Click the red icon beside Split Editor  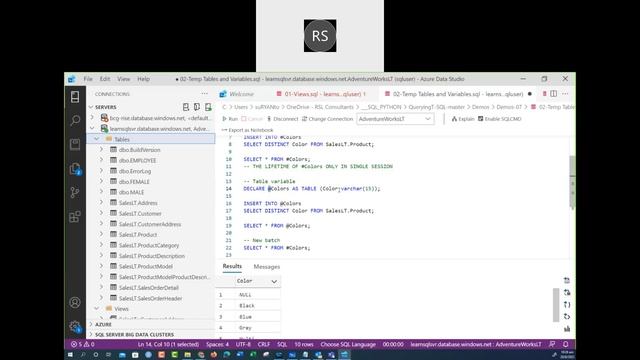(x=544, y=94)
